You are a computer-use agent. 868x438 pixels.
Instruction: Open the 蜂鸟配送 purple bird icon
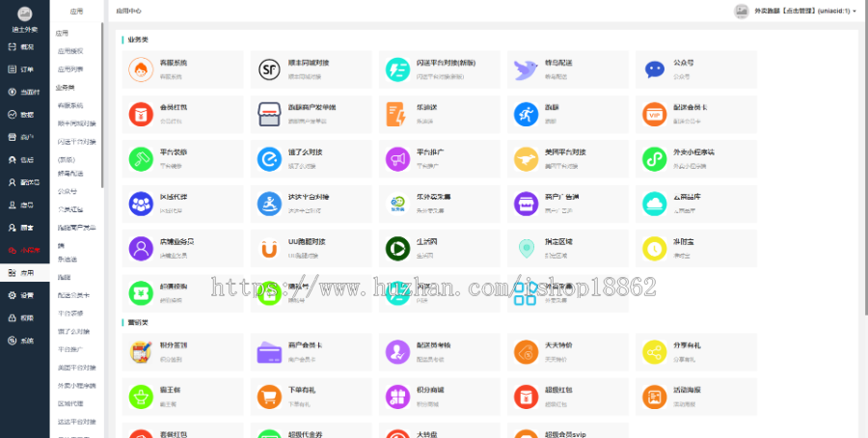tap(527, 69)
